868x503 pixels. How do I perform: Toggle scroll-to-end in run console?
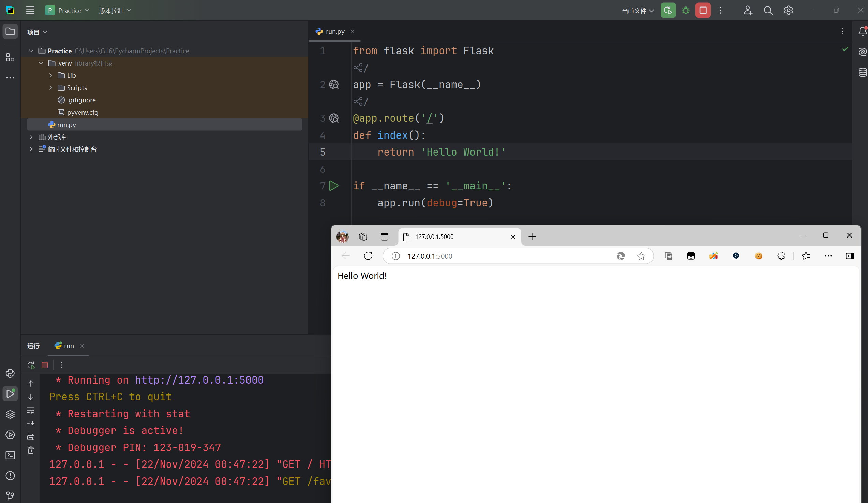[31, 423]
